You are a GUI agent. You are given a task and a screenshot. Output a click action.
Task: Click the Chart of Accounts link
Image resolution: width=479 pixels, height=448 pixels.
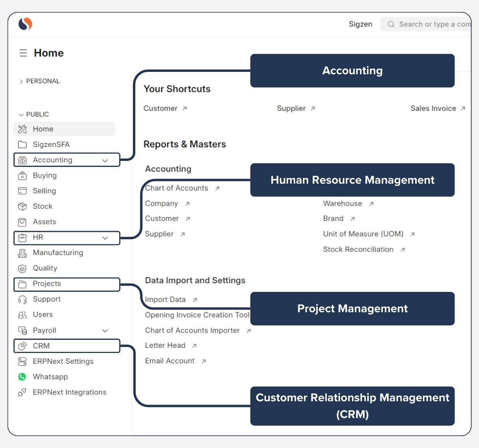pyautogui.click(x=177, y=188)
